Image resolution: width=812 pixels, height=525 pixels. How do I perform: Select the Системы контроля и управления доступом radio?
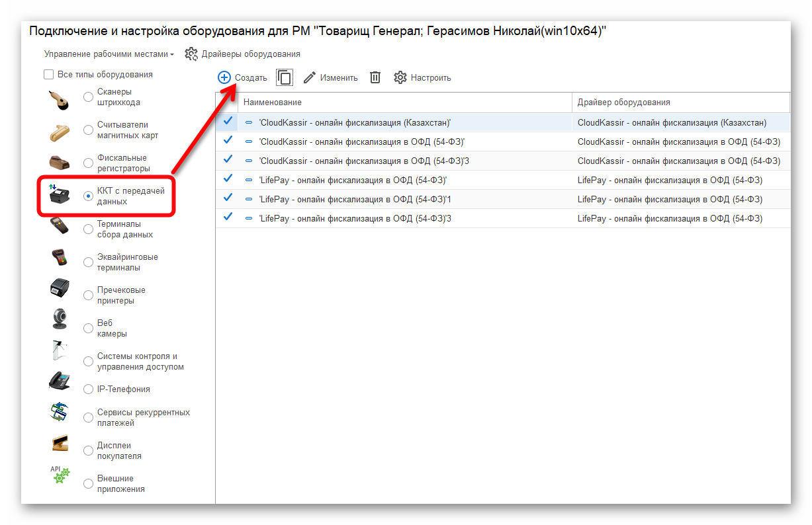[x=88, y=362]
